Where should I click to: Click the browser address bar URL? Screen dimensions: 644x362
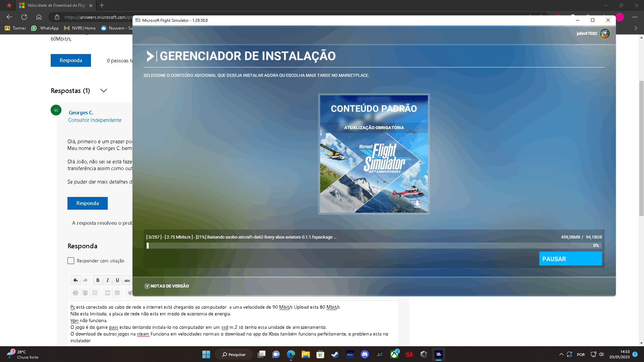pyautogui.click(x=98, y=17)
